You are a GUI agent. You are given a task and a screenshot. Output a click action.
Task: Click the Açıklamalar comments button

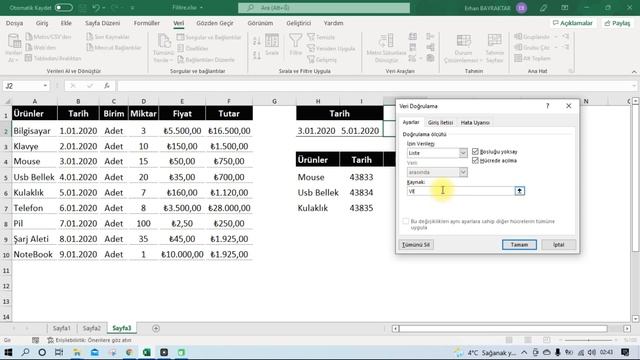coord(572,23)
